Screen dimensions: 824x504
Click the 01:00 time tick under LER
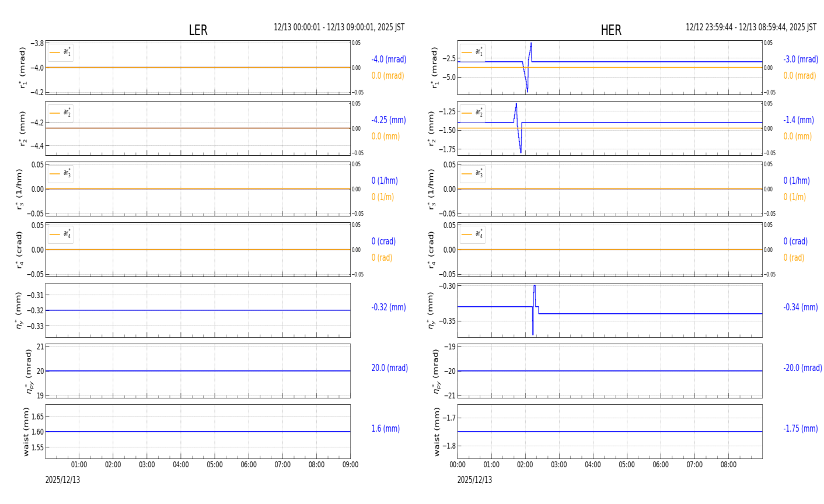coord(79,465)
